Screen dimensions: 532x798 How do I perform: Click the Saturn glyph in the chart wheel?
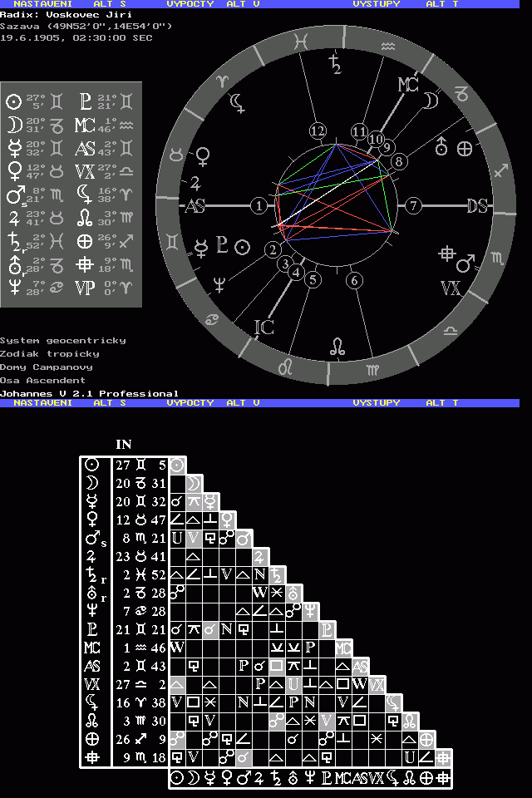tap(334, 64)
